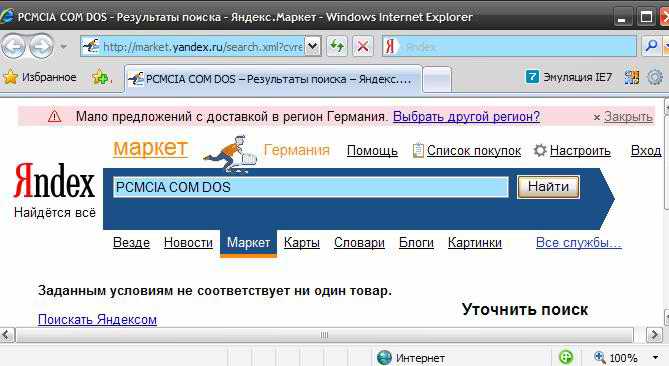Click the Эмуляция IE7 toolbar button
This screenshot has width=669, height=366.
[569, 77]
